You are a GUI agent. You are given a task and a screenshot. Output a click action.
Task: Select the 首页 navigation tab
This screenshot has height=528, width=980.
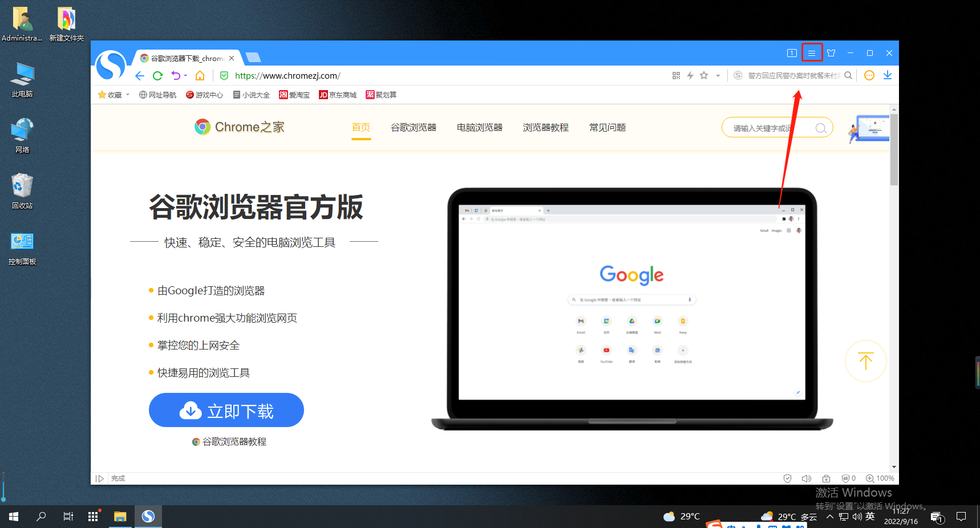coord(361,127)
